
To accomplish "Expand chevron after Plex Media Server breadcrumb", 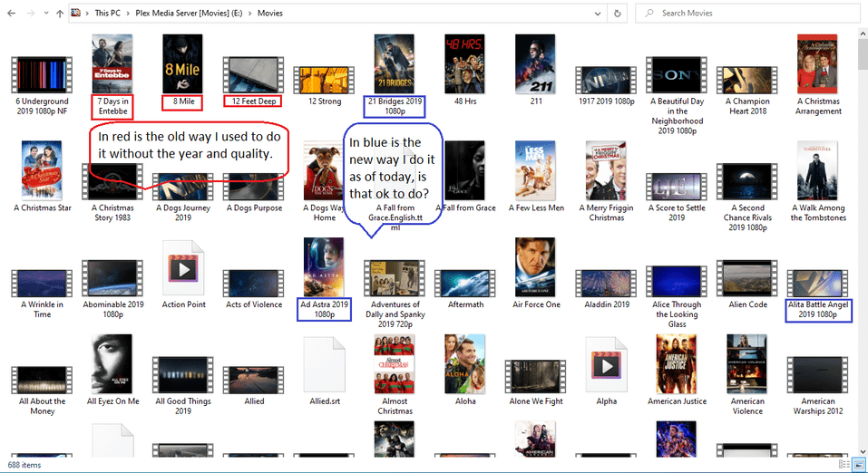I will (249, 14).
